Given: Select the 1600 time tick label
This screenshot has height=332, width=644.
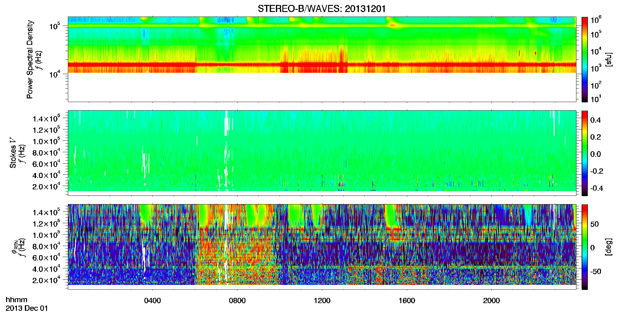Looking at the screenshot, I should click(407, 301).
